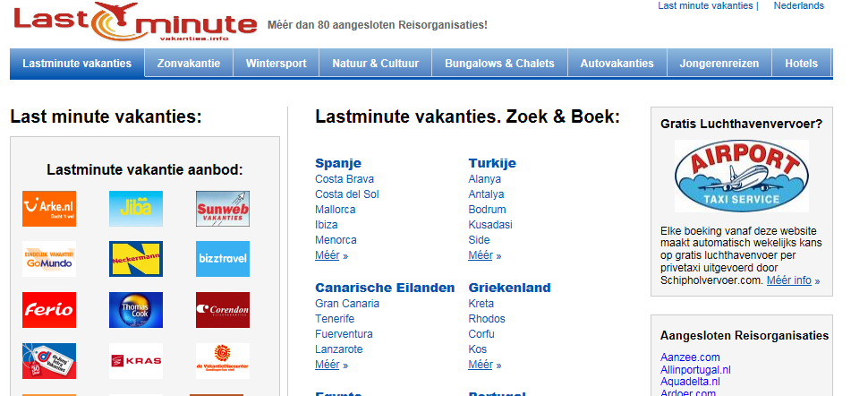The height and width of the screenshot is (396, 868).
Task: Click the Airport Taxi Service logo
Action: [741, 176]
